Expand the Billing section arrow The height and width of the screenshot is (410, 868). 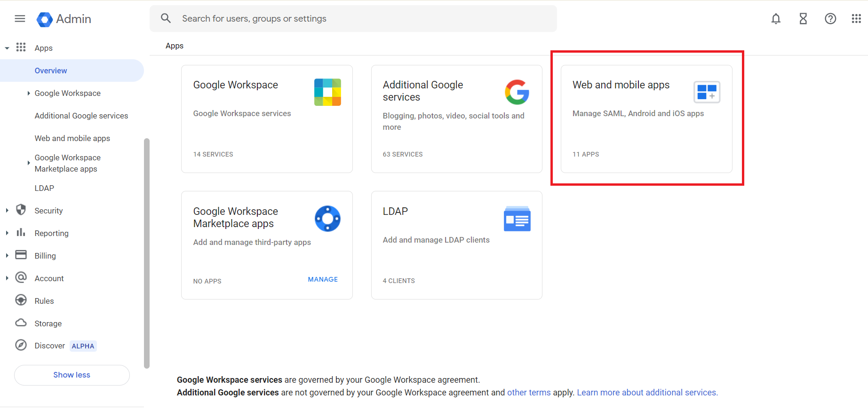click(7, 256)
